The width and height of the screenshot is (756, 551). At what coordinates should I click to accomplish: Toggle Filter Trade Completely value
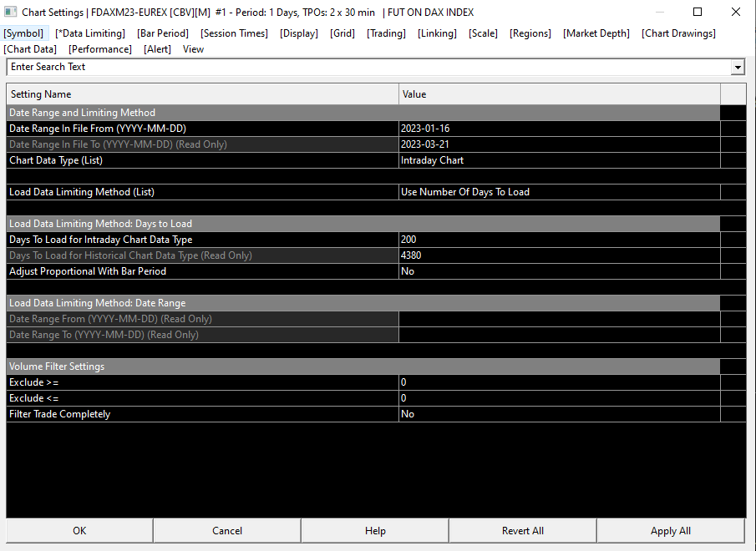560,414
